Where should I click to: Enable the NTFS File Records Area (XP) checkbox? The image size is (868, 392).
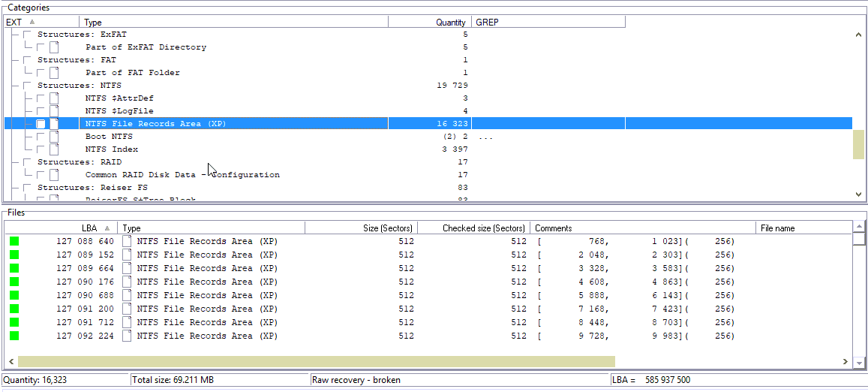point(41,124)
